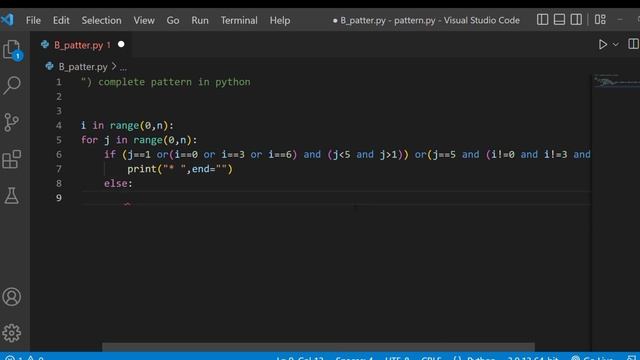Open the Search view in the activity bar
This screenshot has width=640, height=360.
click(12, 85)
